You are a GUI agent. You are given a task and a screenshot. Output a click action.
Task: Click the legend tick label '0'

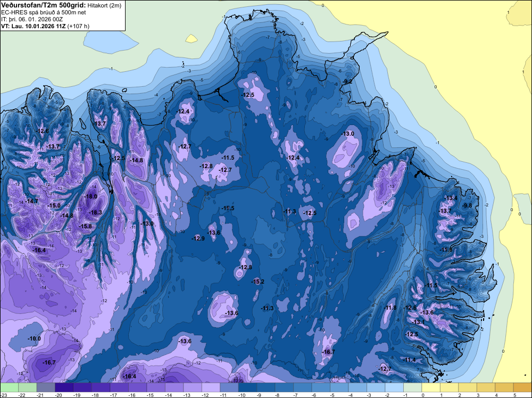point(423,395)
